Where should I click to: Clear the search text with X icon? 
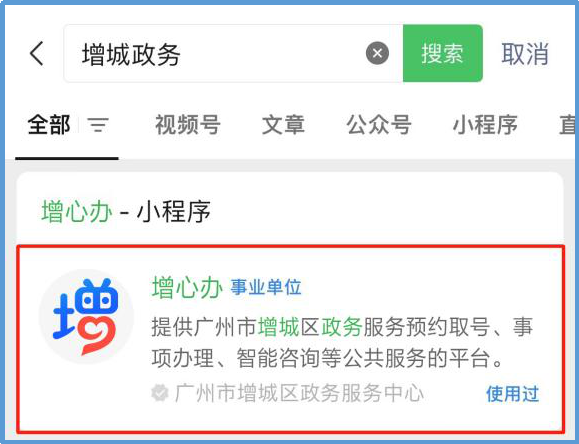(377, 54)
